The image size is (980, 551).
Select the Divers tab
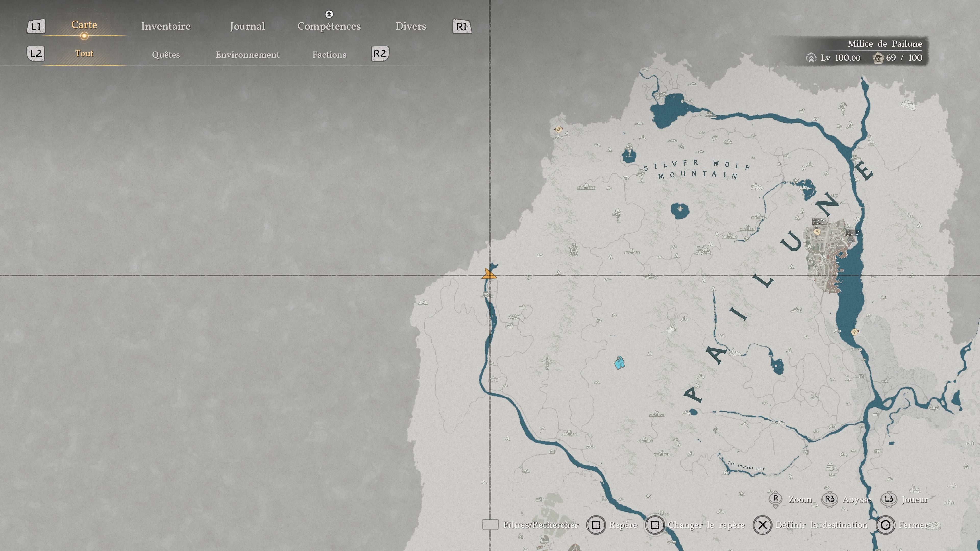pyautogui.click(x=411, y=26)
